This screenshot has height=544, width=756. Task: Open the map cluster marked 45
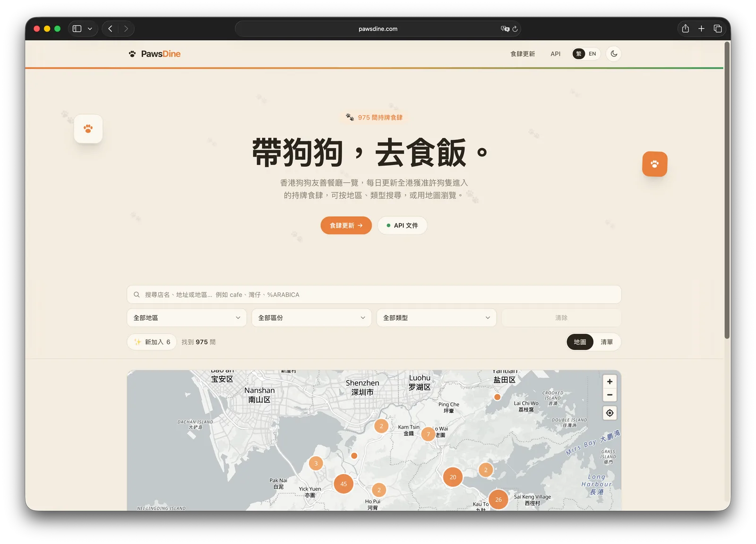coord(344,484)
